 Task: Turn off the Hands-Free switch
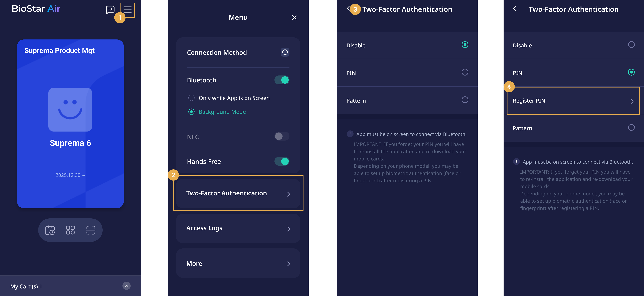tap(282, 161)
